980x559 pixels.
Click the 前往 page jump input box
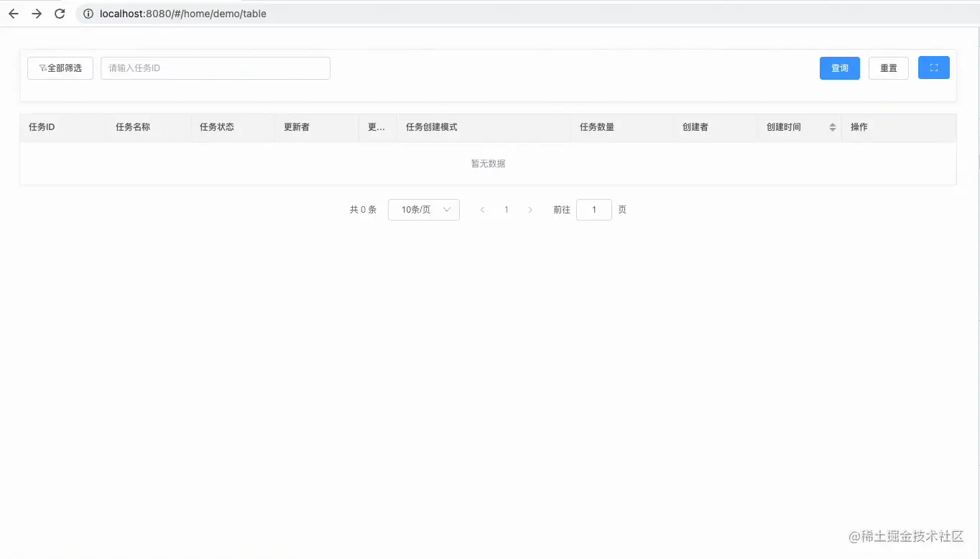click(593, 209)
